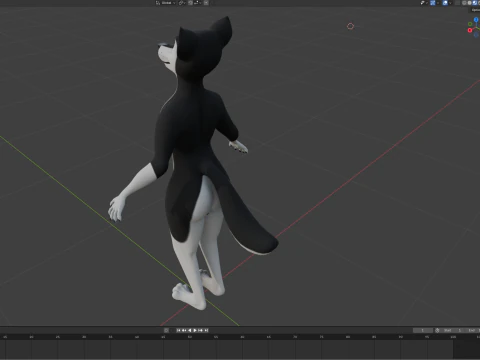Play animation in reverse
480x360 pixels.
coord(190,330)
